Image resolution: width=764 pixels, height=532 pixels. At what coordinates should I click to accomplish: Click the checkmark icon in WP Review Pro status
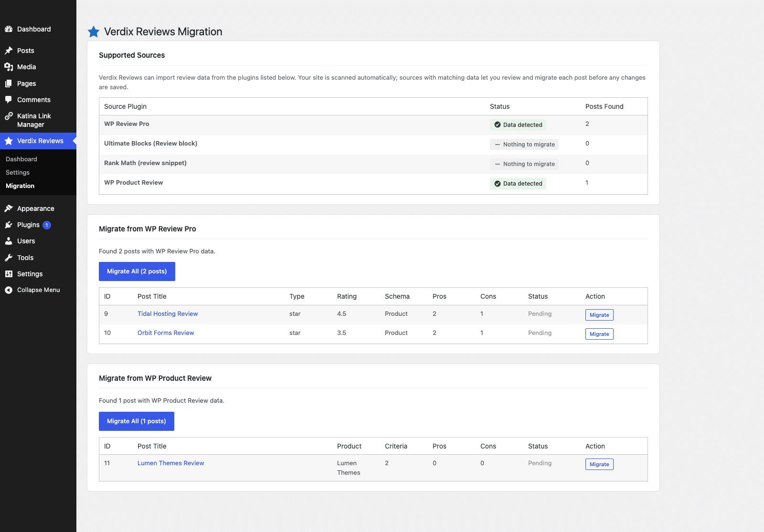[x=498, y=125]
